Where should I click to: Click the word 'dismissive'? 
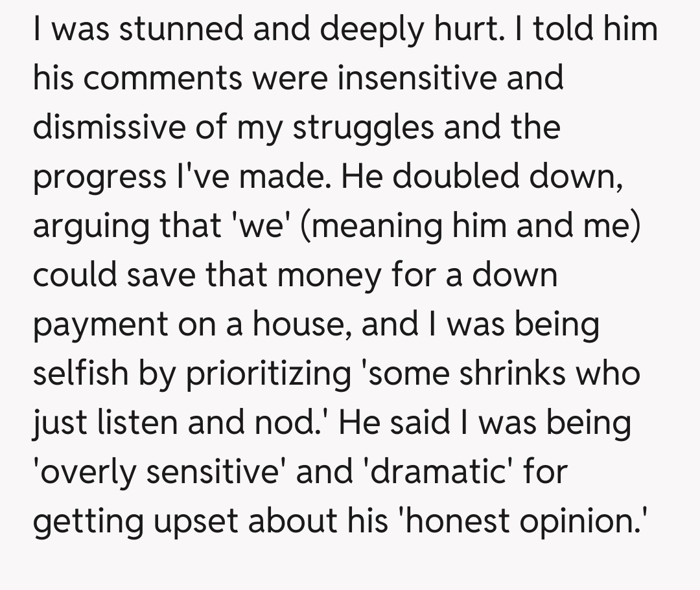point(109,128)
